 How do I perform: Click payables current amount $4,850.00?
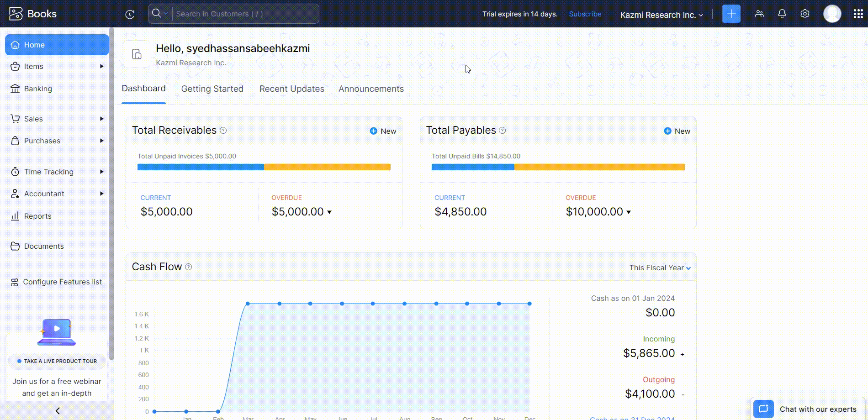click(x=460, y=212)
